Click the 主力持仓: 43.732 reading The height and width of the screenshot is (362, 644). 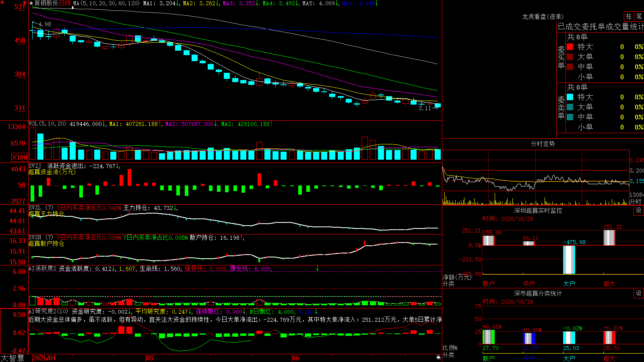pos(150,208)
